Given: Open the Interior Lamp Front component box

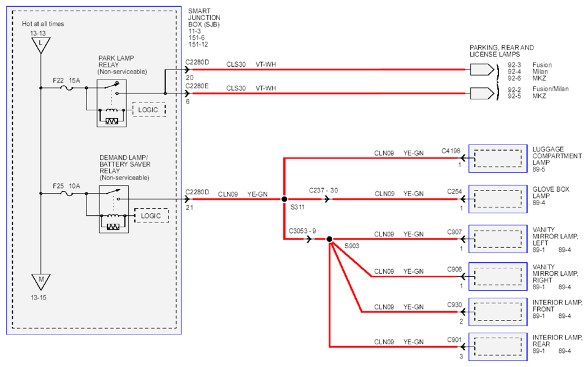Looking at the screenshot, I should point(498,312).
